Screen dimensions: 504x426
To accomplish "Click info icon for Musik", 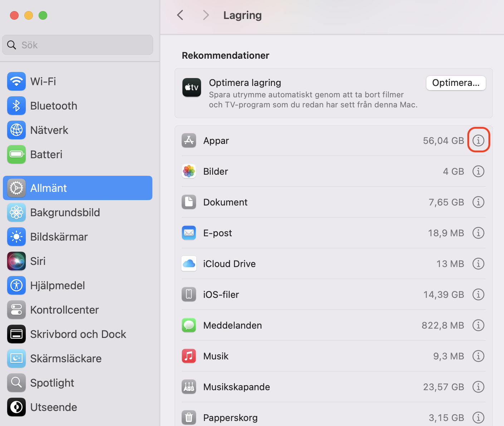I will point(478,356).
